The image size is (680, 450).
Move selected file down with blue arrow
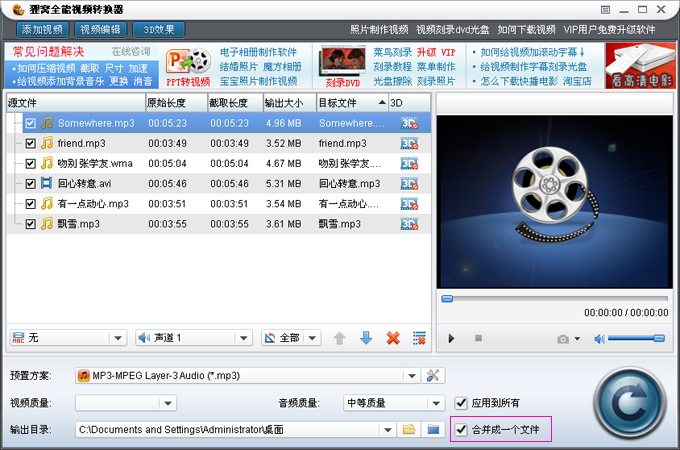coord(366,338)
